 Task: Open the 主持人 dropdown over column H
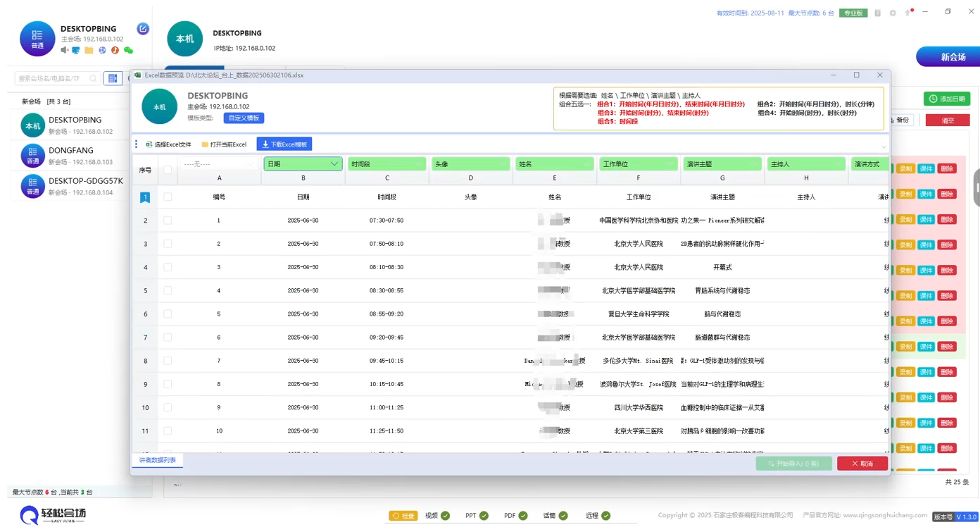[806, 164]
